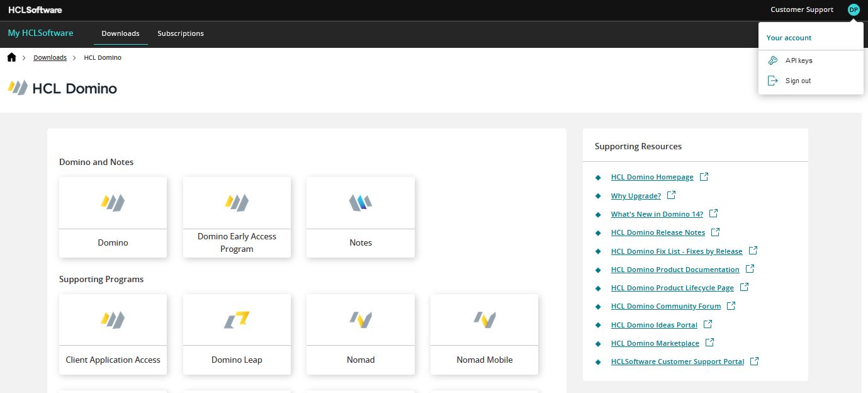Open HCL Domino Homepage link

pos(652,178)
